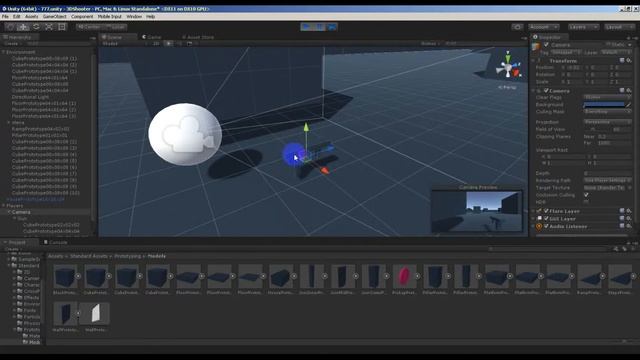Click the camera gizmo icon in the scene

[x=185, y=134]
